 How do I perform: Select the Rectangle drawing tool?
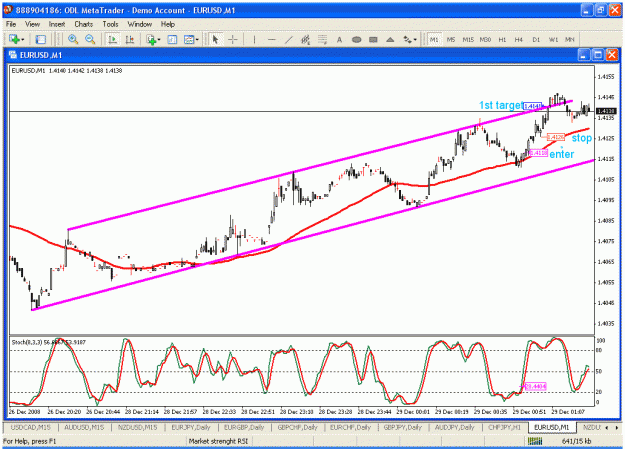coord(373,39)
